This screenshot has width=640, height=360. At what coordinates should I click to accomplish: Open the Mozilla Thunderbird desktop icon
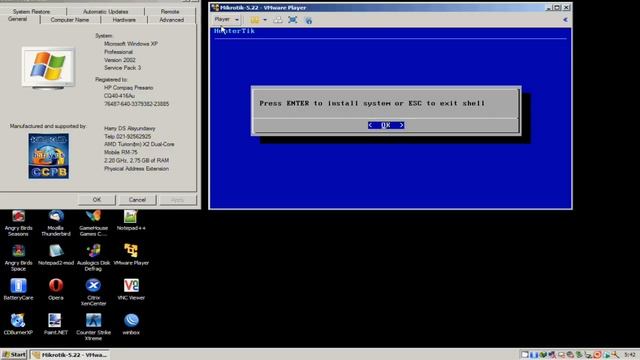tap(56, 223)
